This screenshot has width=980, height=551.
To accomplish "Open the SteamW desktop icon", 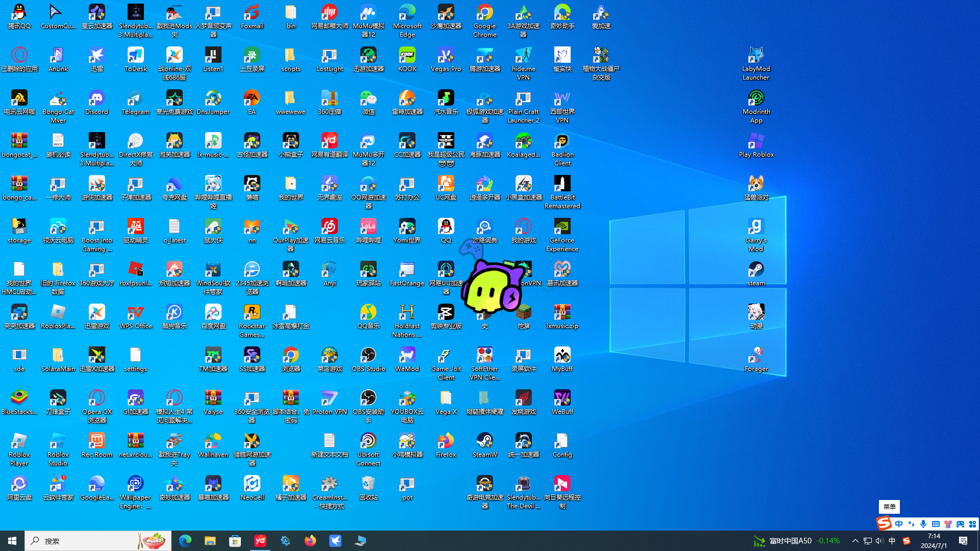I will [x=484, y=445].
